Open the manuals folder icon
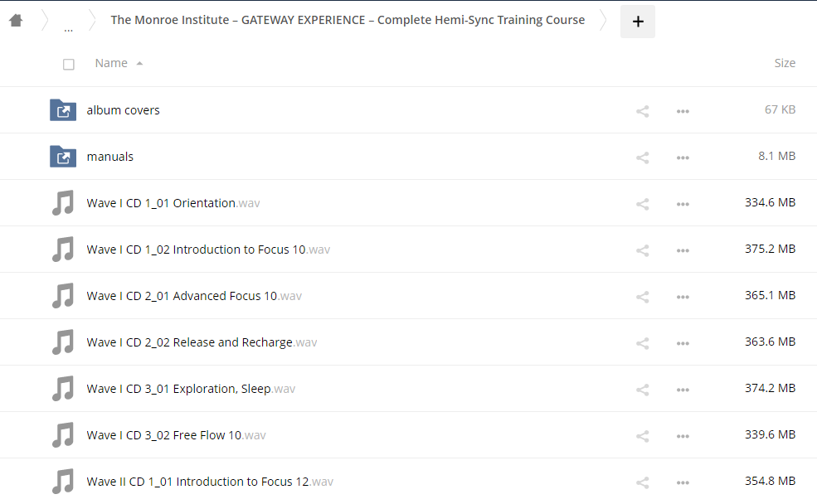817x504 pixels. click(63, 156)
